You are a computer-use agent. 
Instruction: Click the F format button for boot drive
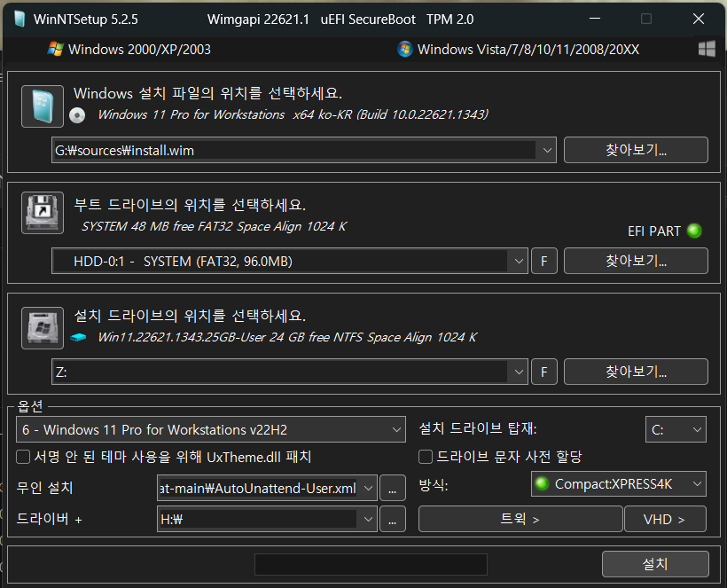(543, 261)
